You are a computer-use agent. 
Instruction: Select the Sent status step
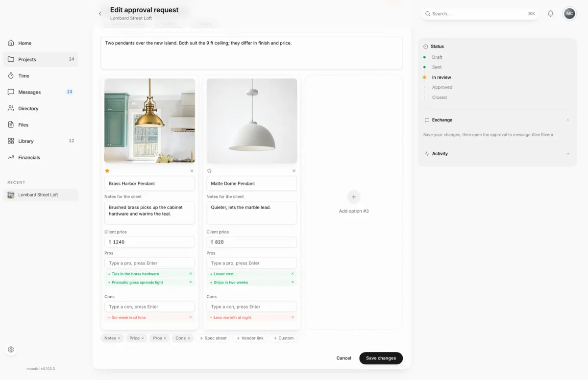[437, 67]
